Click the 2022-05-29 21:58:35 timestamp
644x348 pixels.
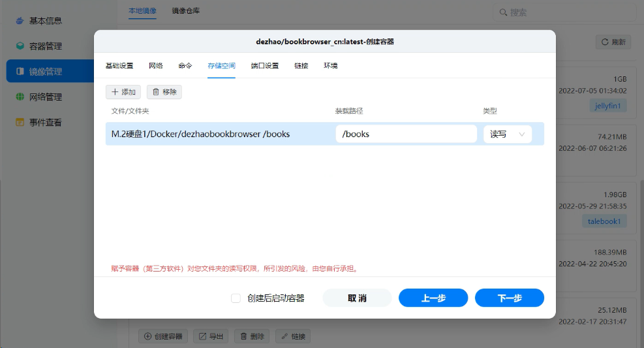coord(592,206)
